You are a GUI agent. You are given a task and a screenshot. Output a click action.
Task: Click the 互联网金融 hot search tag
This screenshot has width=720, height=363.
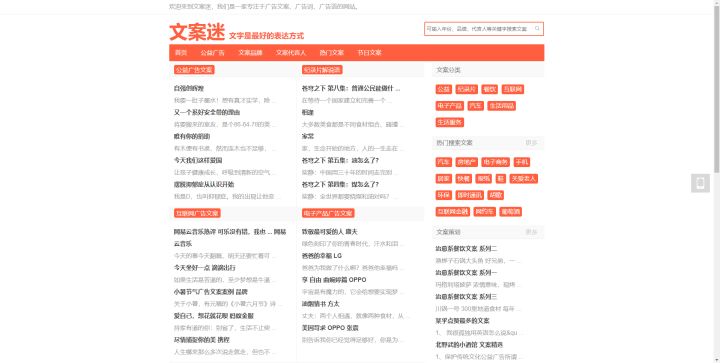point(452,212)
